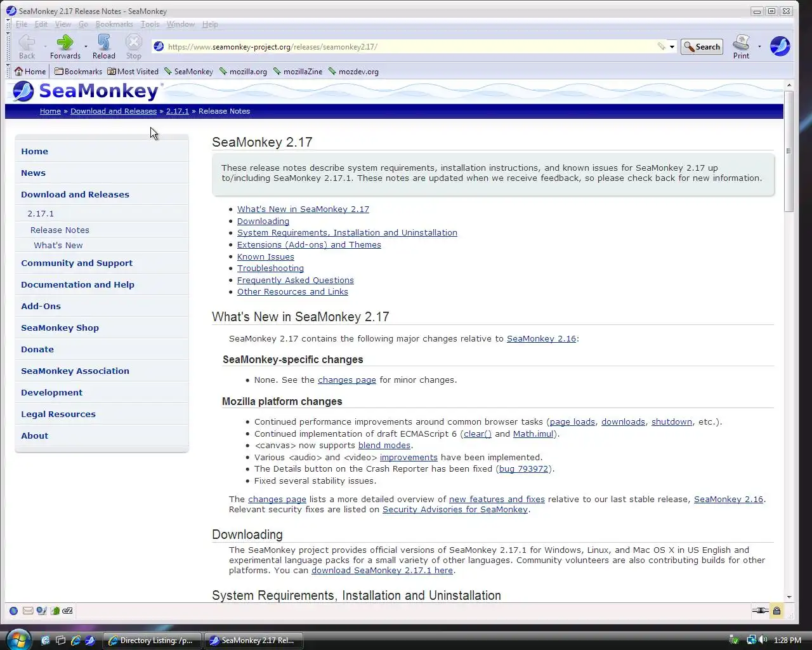The height and width of the screenshot is (650, 812).
Task: Open the mozillaZine bookmark
Action: click(x=298, y=71)
